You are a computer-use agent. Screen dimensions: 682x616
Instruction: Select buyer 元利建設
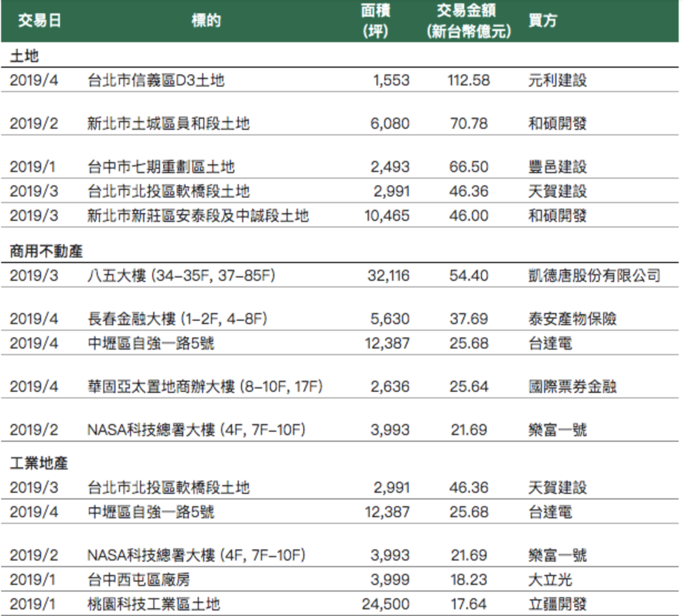[557, 80]
